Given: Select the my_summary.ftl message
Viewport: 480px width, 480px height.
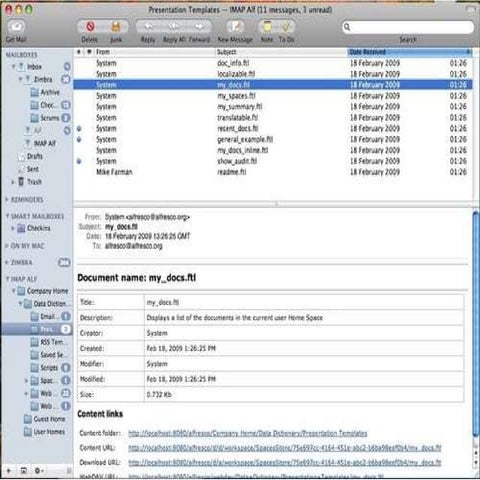Looking at the screenshot, I should tap(273, 107).
